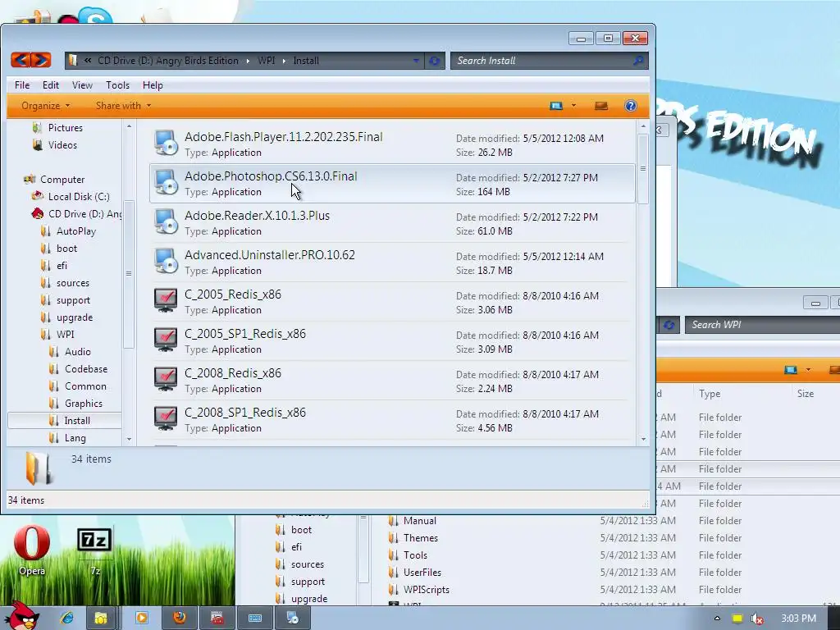
Task: Click the refresh icon beside address bar
Action: pos(435,61)
